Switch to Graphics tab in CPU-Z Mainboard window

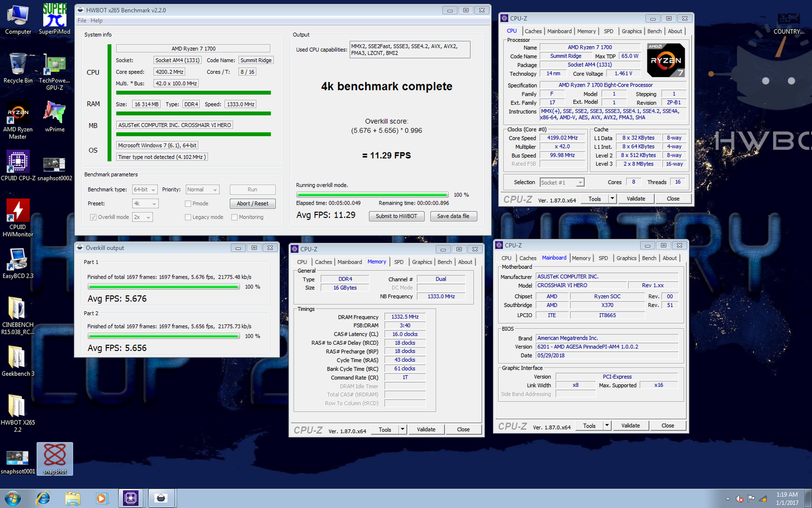click(626, 258)
